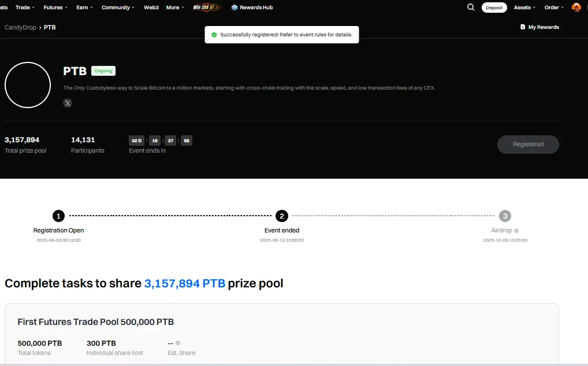Expand the Assets dropdown menu
This screenshot has width=588, height=366.
coord(524,7)
